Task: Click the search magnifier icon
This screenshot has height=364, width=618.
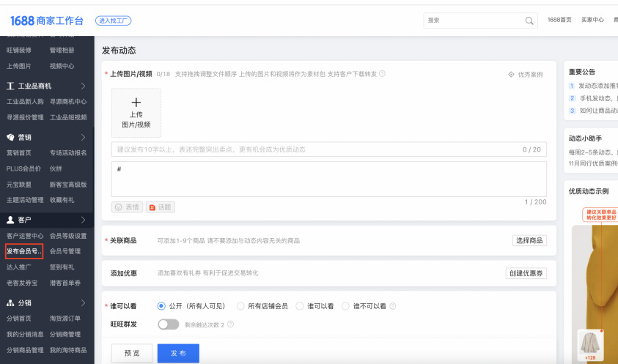Action: point(529,21)
